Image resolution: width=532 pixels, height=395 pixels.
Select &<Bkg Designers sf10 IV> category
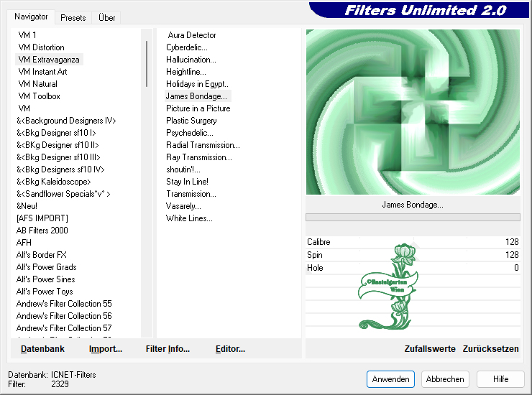click(60, 169)
